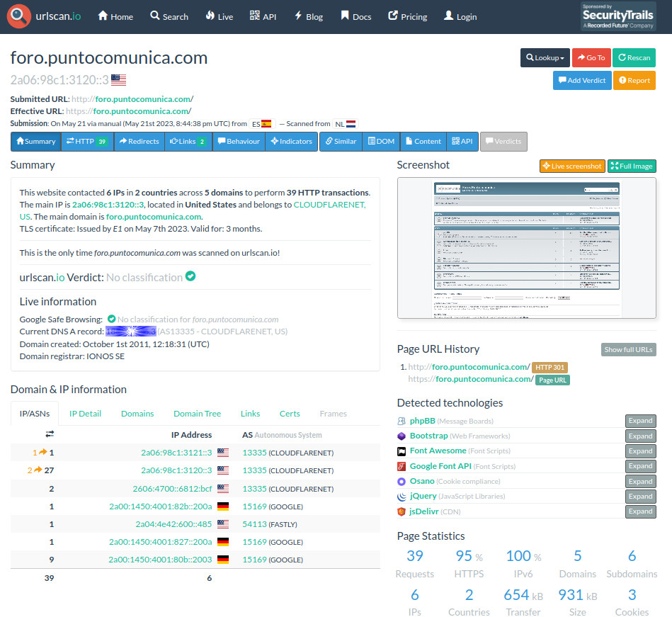
Task: Click the Google Font API icon
Action: coord(402,466)
